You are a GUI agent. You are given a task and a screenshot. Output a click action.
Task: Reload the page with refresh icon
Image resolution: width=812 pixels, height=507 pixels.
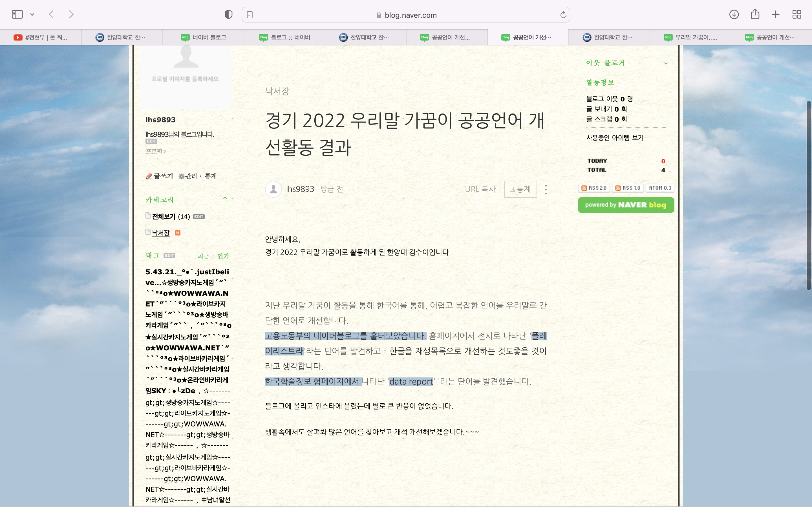coord(563,15)
